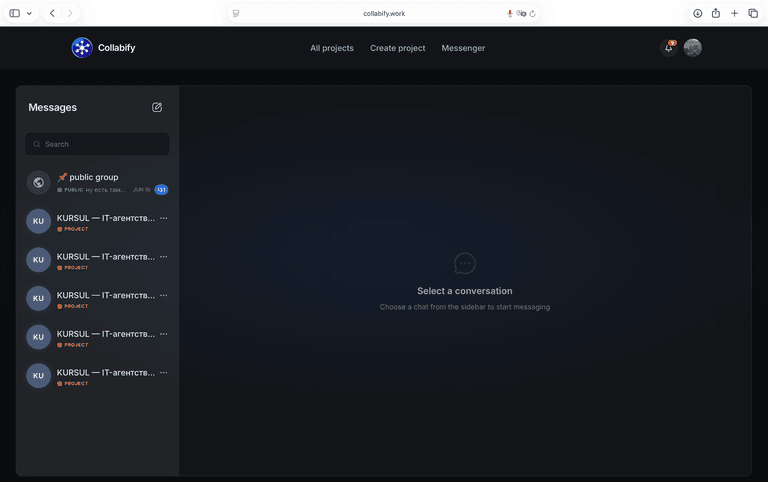Open Create project page
Viewport: 768px width, 482px height.
pos(397,48)
